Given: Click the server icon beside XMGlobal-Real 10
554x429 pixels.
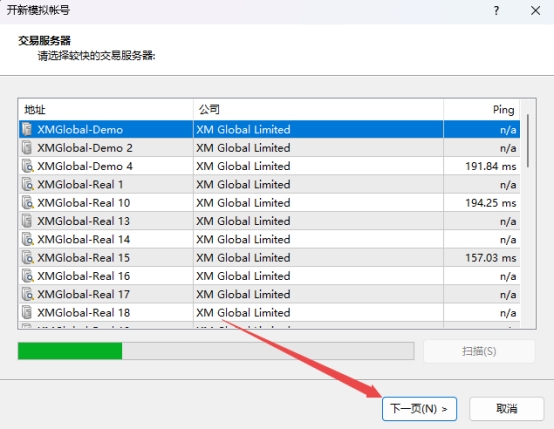Looking at the screenshot, I should (27, 203).
